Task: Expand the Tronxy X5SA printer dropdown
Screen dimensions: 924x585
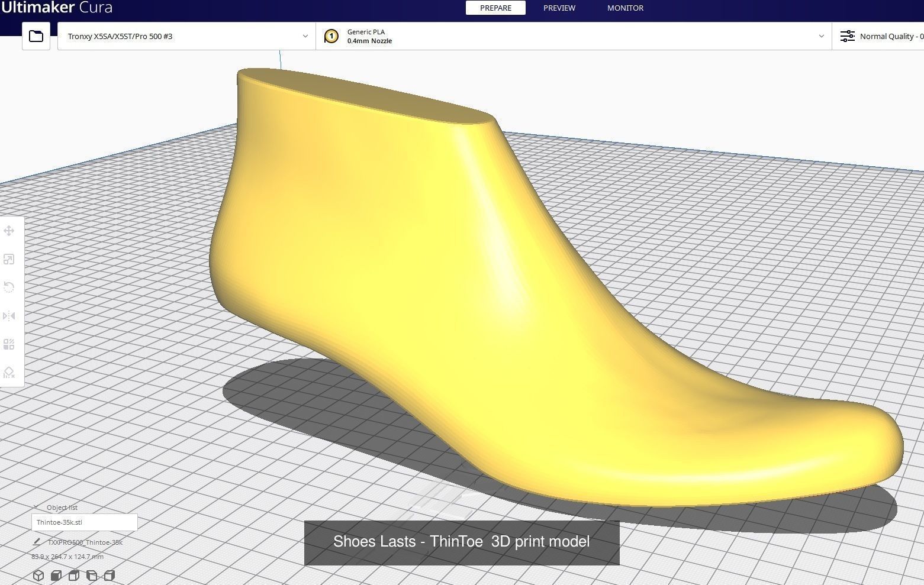Action: pos(186,36)
